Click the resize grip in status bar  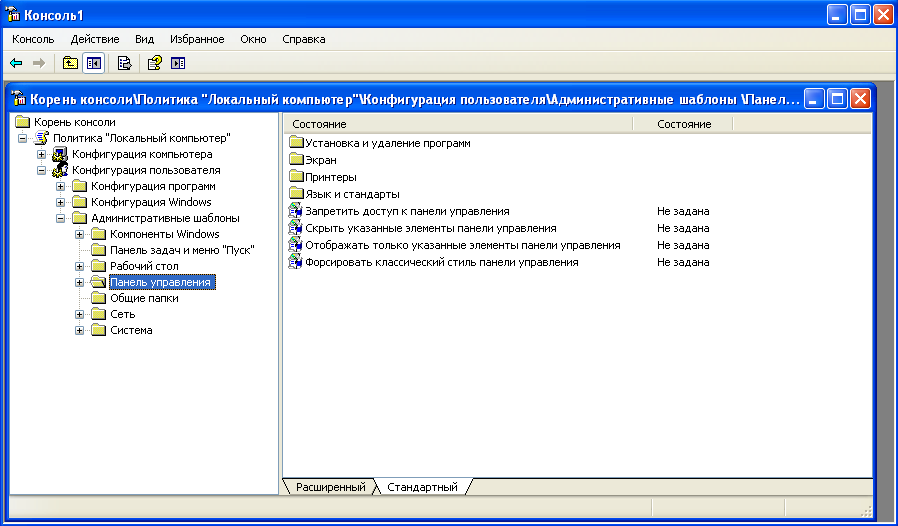point(866,511)
